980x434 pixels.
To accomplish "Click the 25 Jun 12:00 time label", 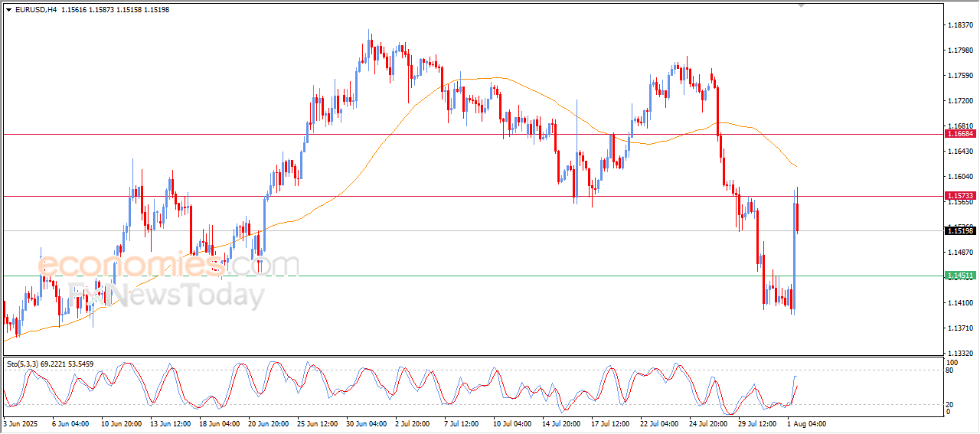I will click(x=318, y=423).
